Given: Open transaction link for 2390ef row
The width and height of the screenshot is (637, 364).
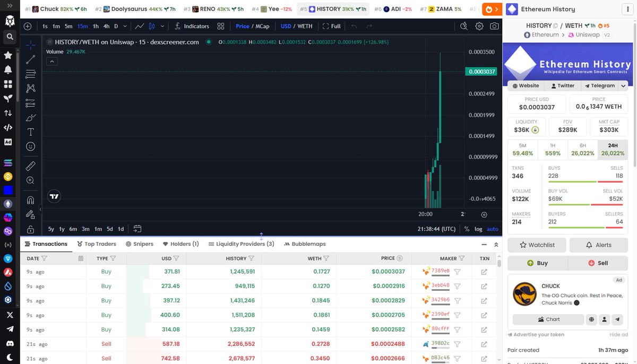Looking at the screenshot, I should pos(484,315).
